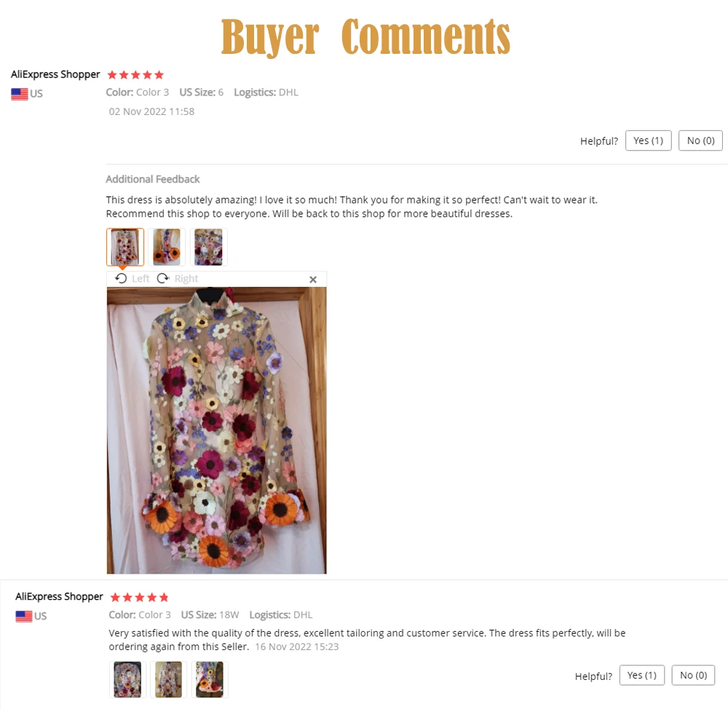Open the third thumbnail of first review
The width and height of the screenshot is (728, 728).
click(208, 247)
